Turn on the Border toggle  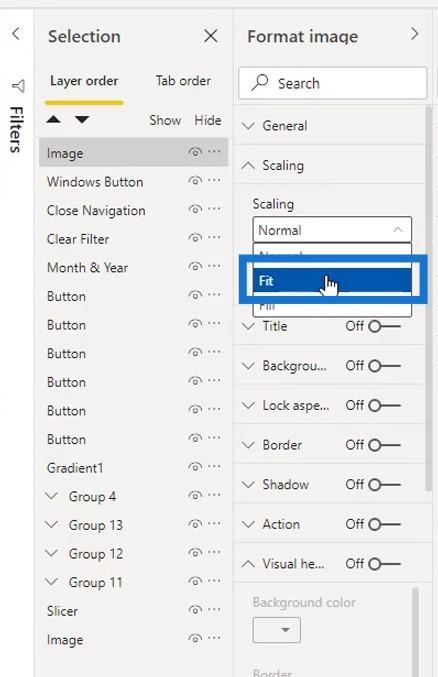384,445
